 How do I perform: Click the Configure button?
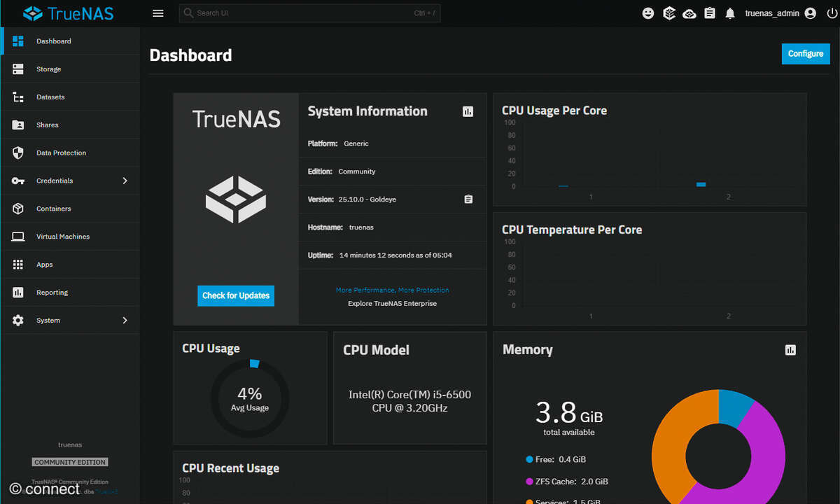pyautogui.click(x=805, y=53)
